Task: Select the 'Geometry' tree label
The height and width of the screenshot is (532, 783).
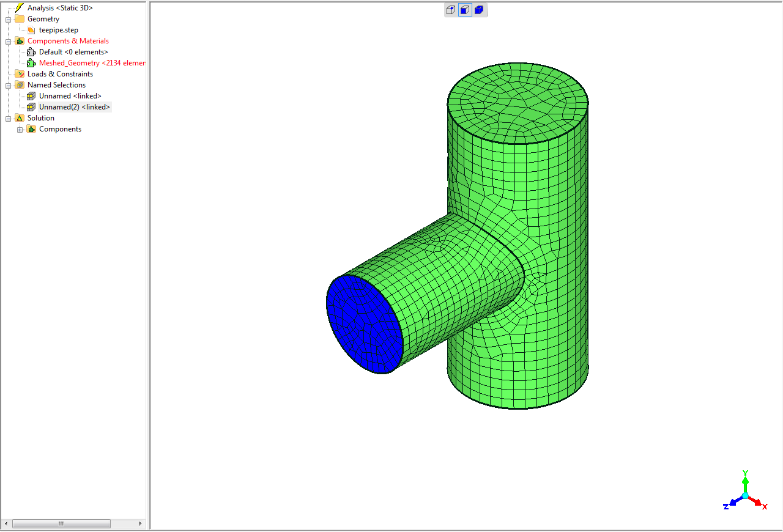Action: pyautogui.click(x=43, y=19)
